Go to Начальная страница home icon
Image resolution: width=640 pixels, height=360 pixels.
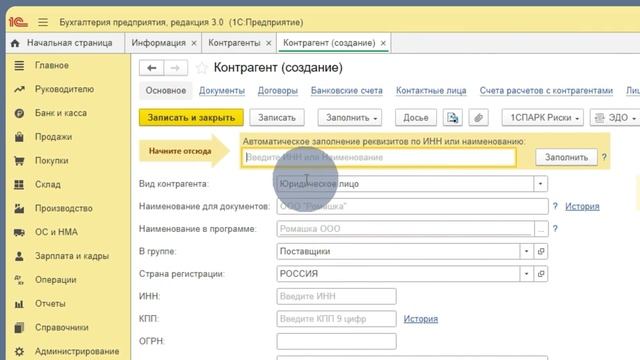[x=15, y=43]
